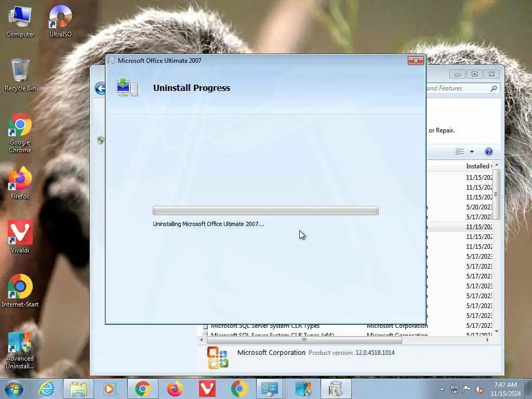Switch to the Control Panel taskbar button
Screen dimensions: 532x399
tap(270, 389)
